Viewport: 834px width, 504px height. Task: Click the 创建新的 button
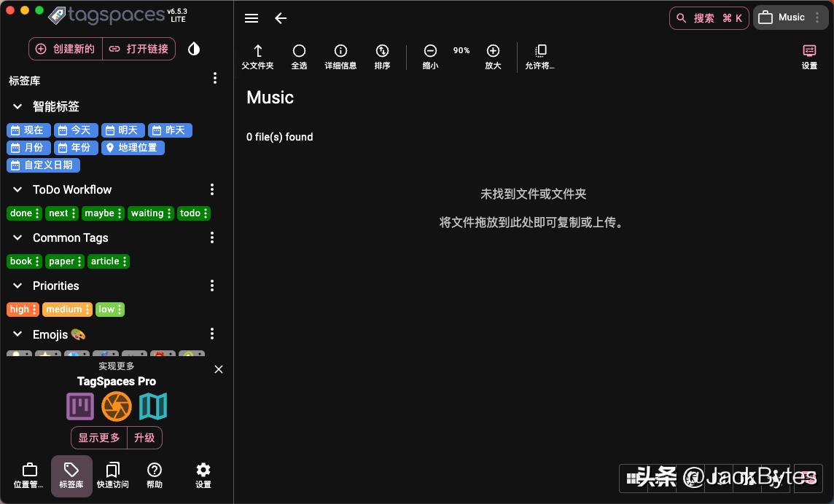[65, 49]
